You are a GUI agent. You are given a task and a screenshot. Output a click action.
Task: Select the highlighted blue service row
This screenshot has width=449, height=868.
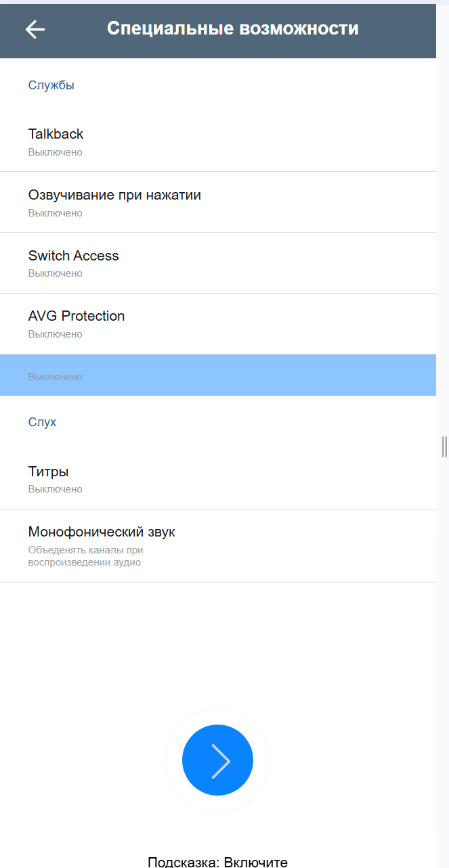(x=218, y=375)
